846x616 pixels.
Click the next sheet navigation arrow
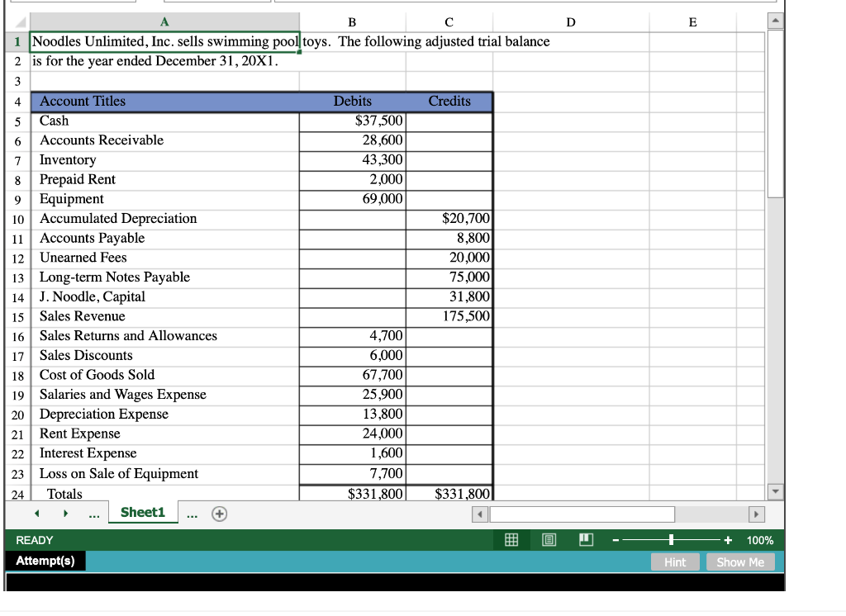click(65, 513)
